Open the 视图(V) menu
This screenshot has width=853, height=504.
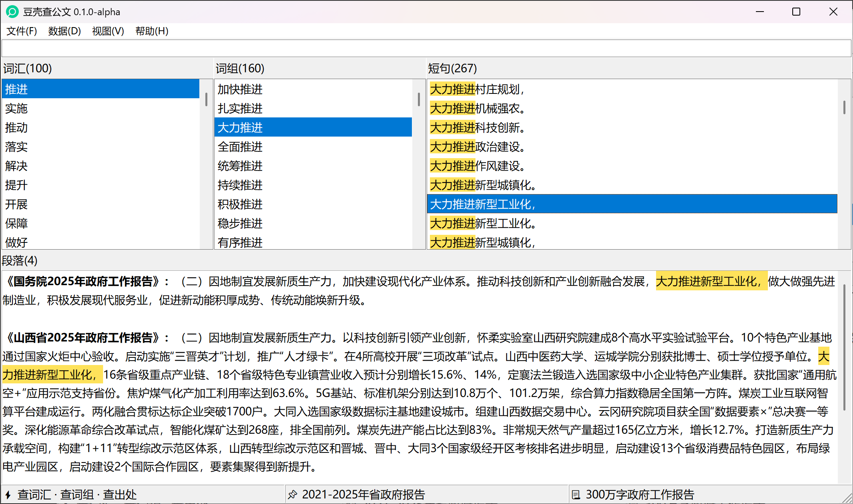(108, 31)
